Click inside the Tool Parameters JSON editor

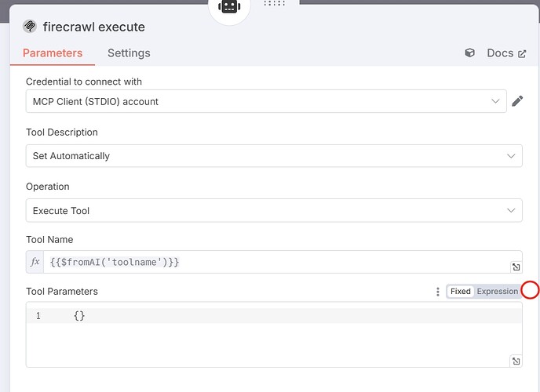pos(274,335)
